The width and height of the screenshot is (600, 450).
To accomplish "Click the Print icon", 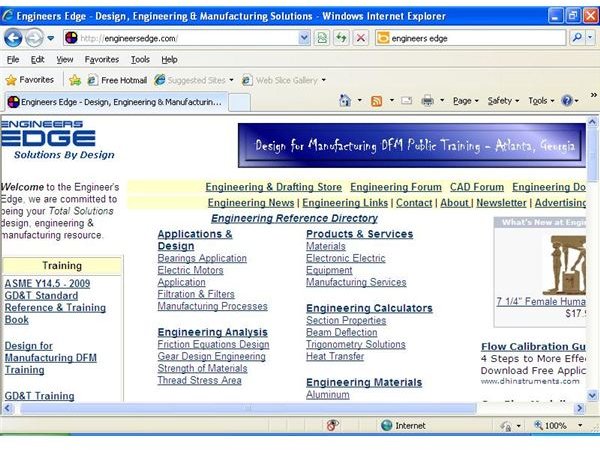I will 427,101.
